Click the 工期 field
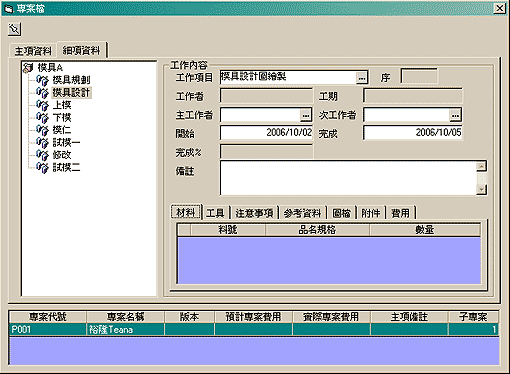 click(x=413, y=96)
